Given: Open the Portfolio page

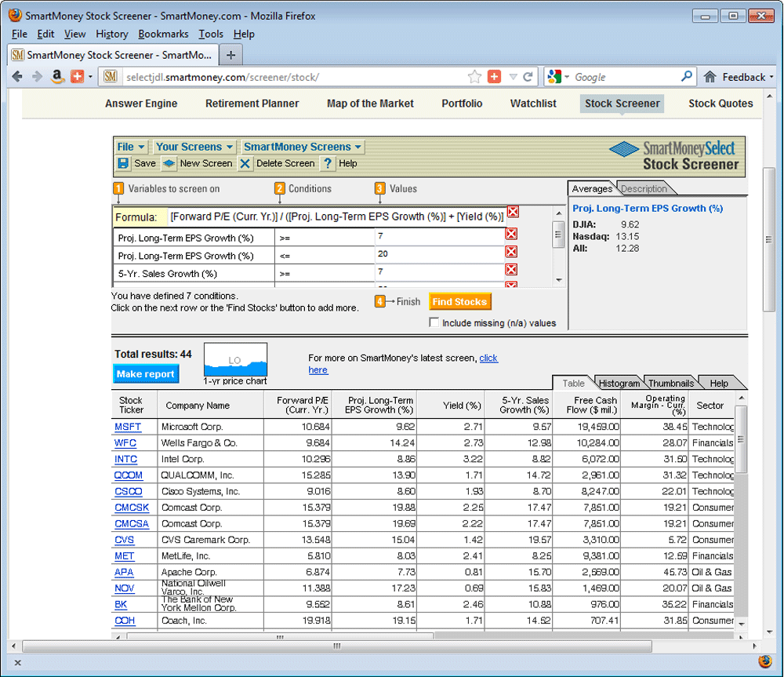Looking at the screenshot, I should click(462, 104).
